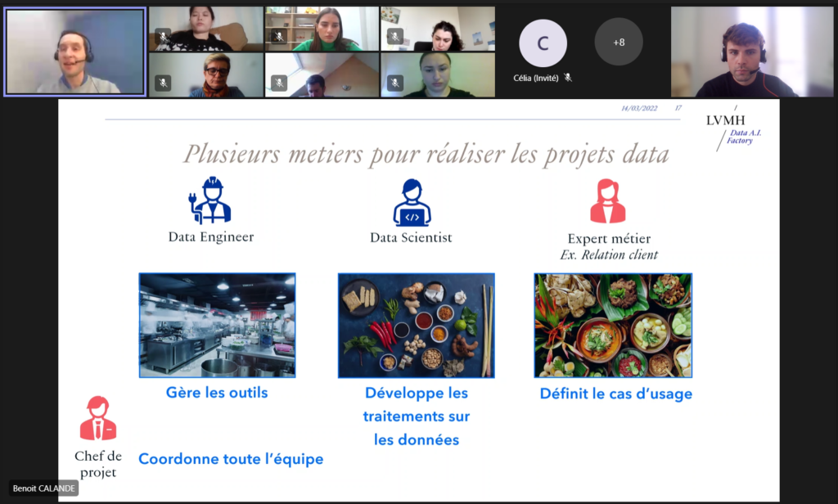Click the Benoit CALANDE name label
Viewport: 838px width, 504px height.
(44, 488)
